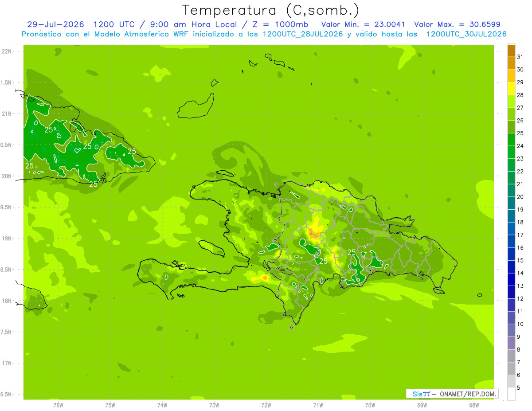Click the '72W' longitude label
Viewport: 532px width, 411px height.
(x=266, y=405)
